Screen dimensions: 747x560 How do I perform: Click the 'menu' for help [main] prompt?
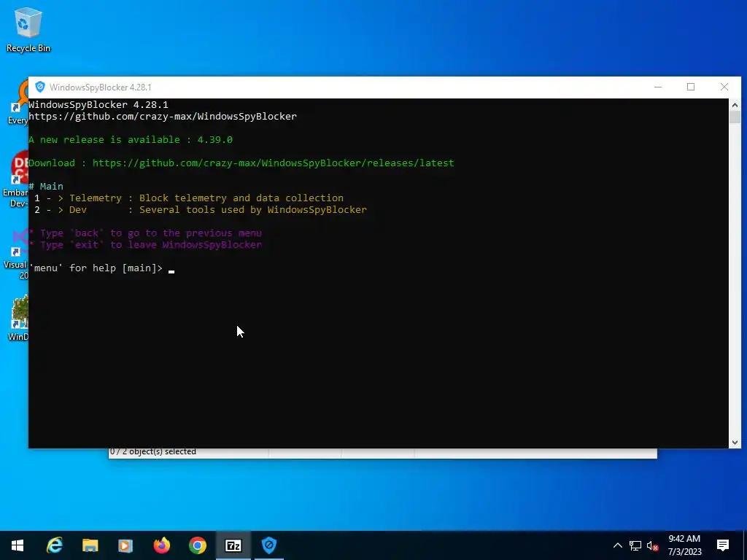tap(96, 268)
